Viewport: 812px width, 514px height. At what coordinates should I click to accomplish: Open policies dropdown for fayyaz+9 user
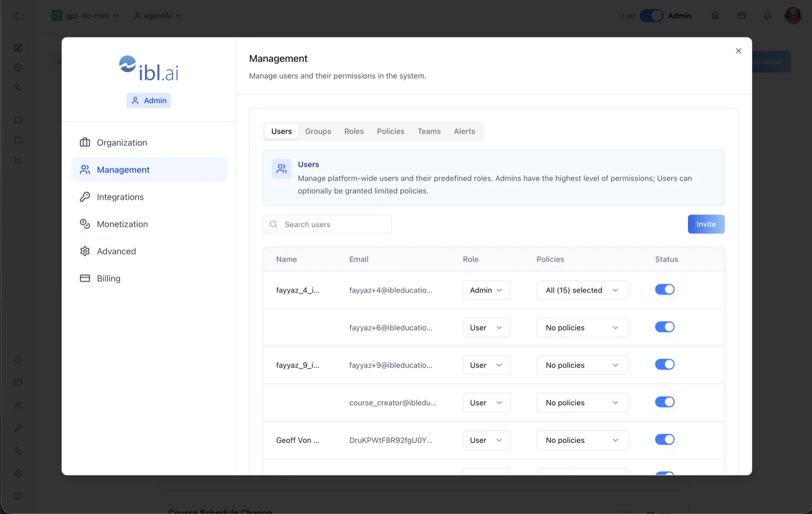[x=583, y=365]
